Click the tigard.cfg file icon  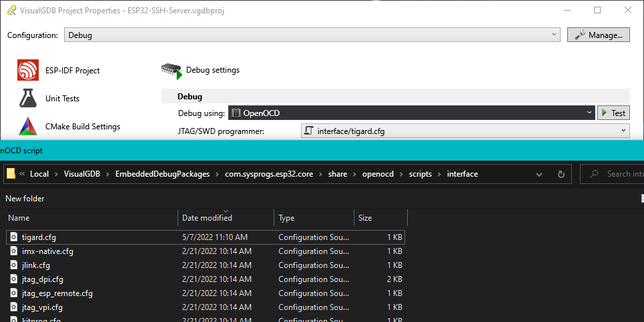(x=14, y=237)
